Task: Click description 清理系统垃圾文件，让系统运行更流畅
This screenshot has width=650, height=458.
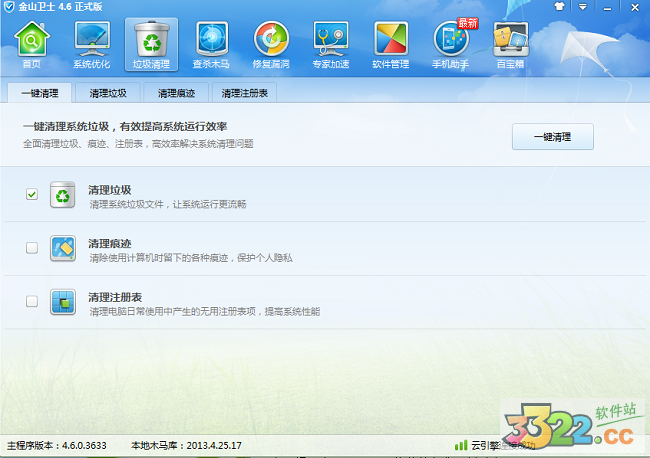Action: (168, 204)
